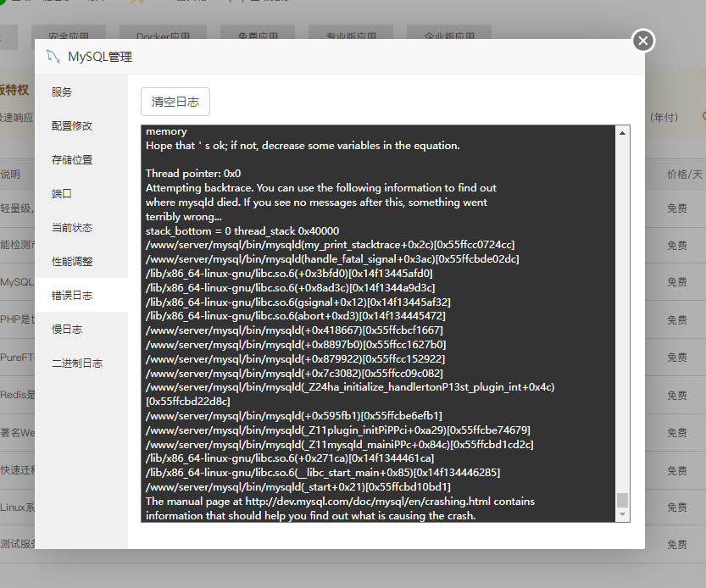Image resolution: width=706 pixels, height=588 pixels.
Task: Click the log line with _Z24ha_initialize_handlerton
Action: (x=350, y=394)
